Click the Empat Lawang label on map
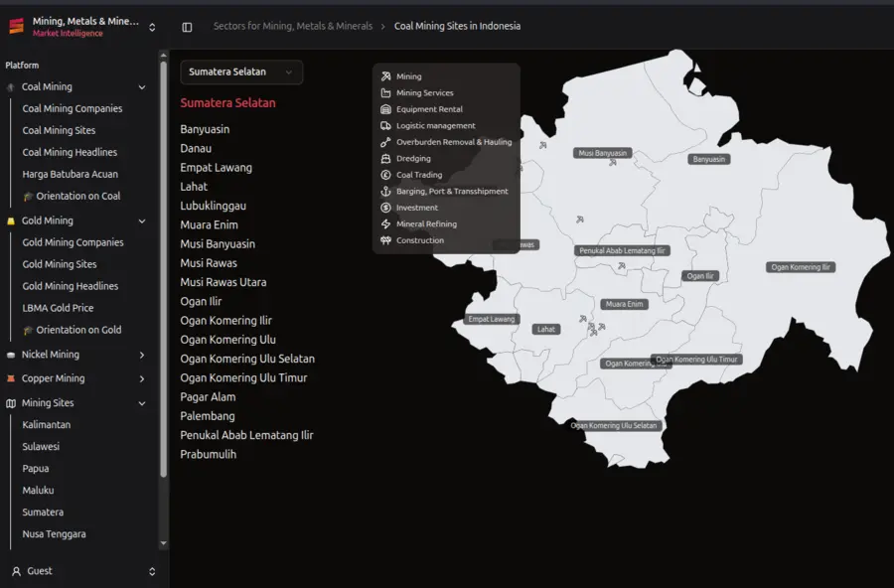The image size is (894, 588). (492, 320)
